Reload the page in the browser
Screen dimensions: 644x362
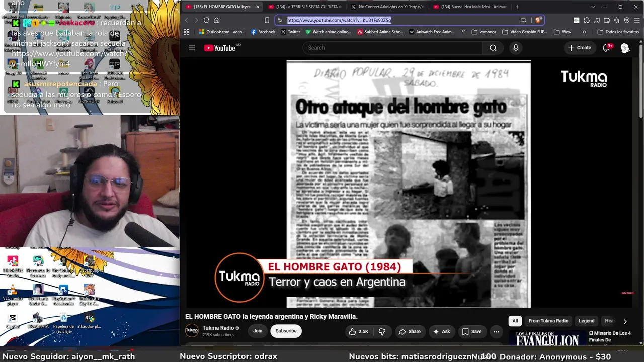click(206, 20)
